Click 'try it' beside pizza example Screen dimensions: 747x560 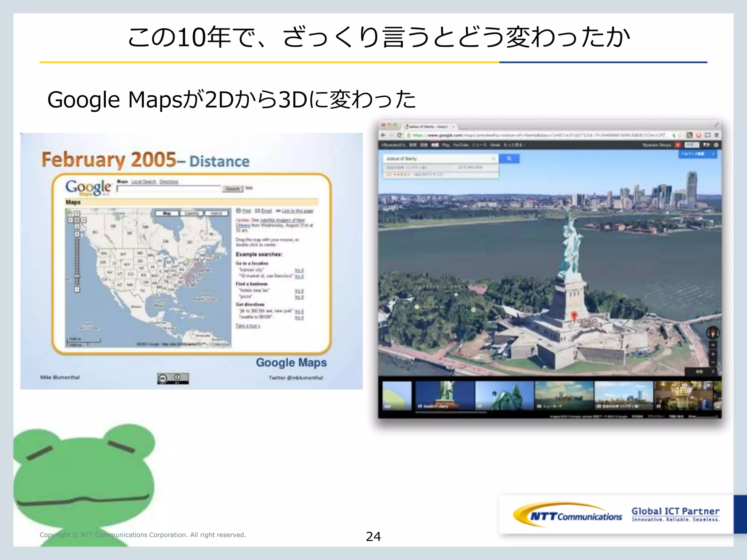(299, 297)
